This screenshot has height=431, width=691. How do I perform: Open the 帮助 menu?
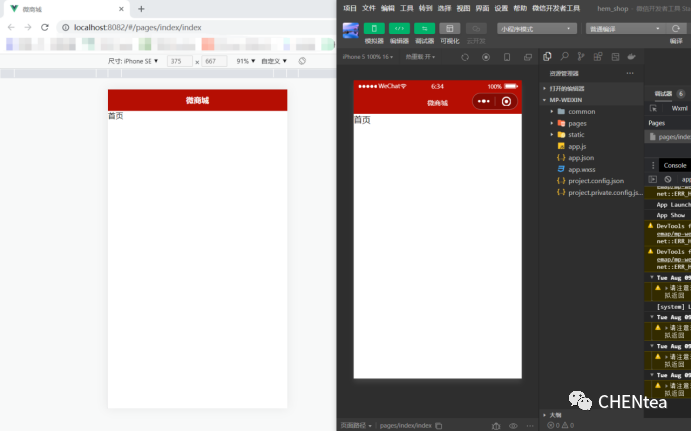[x=520, y=8]
